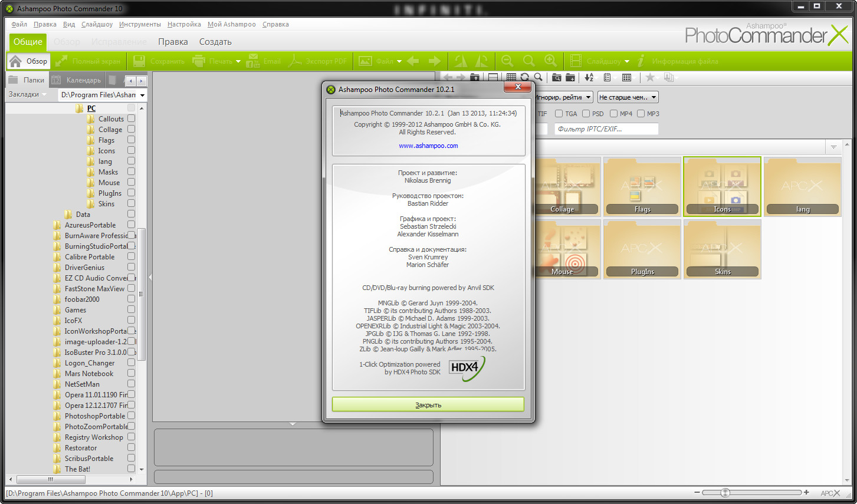
Task: Increase thumbnail size with plus
Action: (806, 492)
